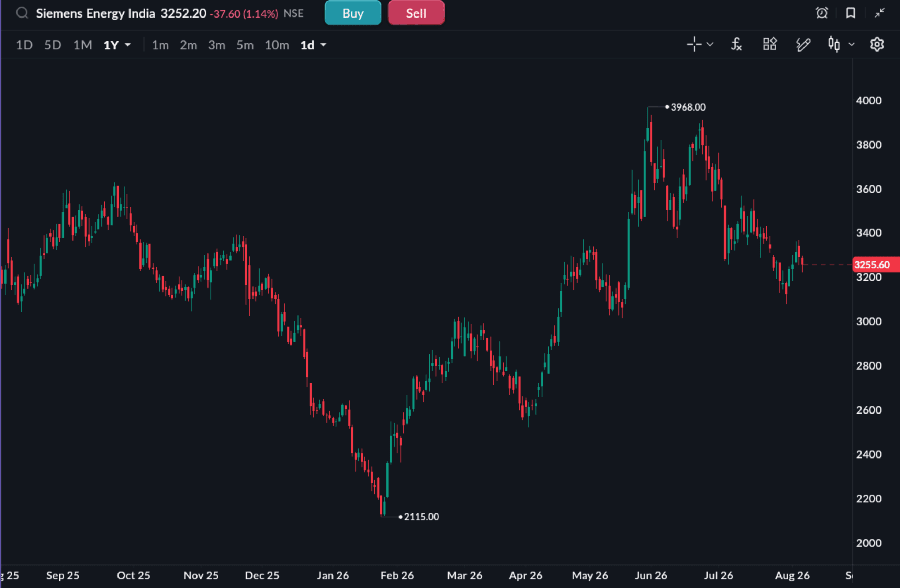Expand the chart type chevron

[851, 45]
